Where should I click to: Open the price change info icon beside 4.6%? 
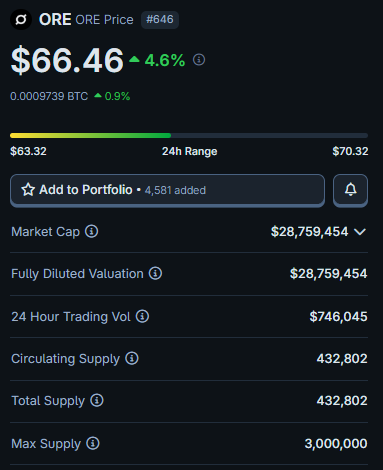click(199, 60)
